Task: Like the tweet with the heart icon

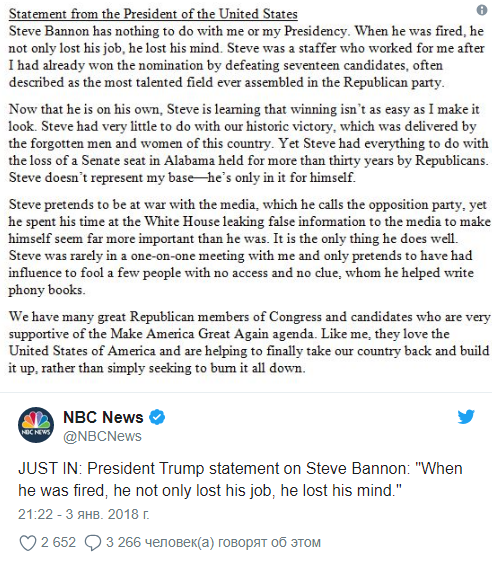Action: click(x=28, y=542)
